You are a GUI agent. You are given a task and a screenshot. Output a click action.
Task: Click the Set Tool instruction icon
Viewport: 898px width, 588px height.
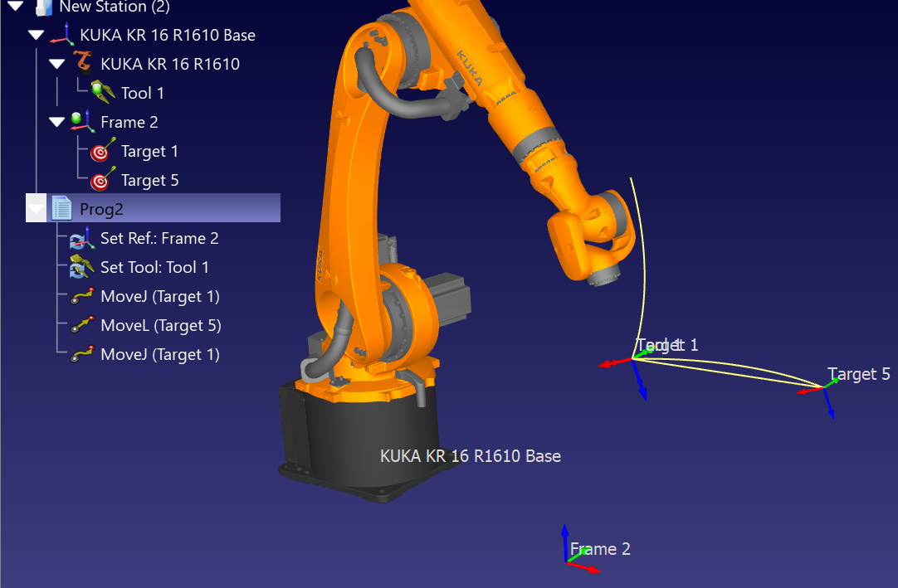click(x=81, y=267)
